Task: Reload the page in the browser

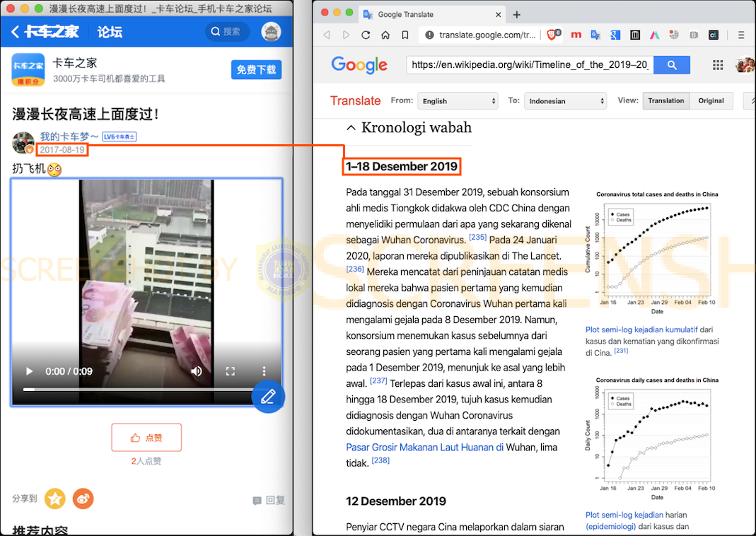Action: point(366,35)
